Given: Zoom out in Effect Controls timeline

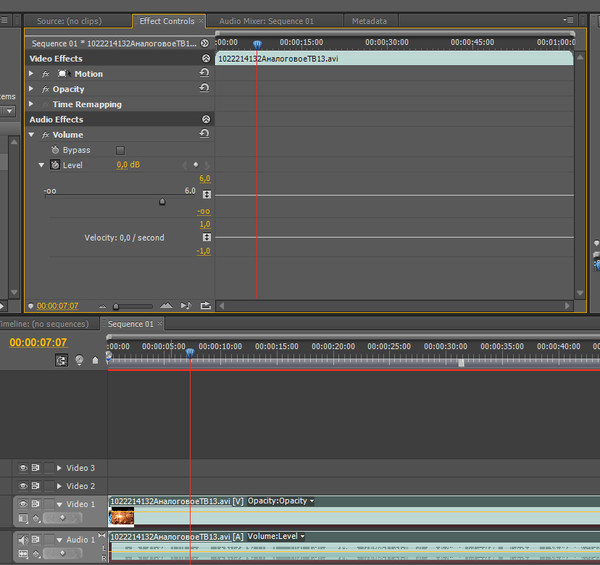Looking at the screenshot, I should tap(103, 306).
